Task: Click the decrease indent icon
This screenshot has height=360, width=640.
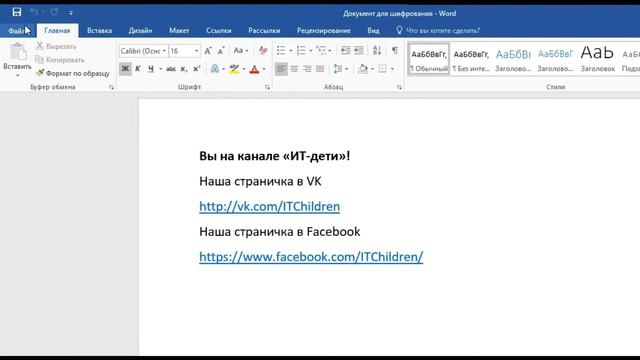Action: pyautogui.click(x=345, y=51)
